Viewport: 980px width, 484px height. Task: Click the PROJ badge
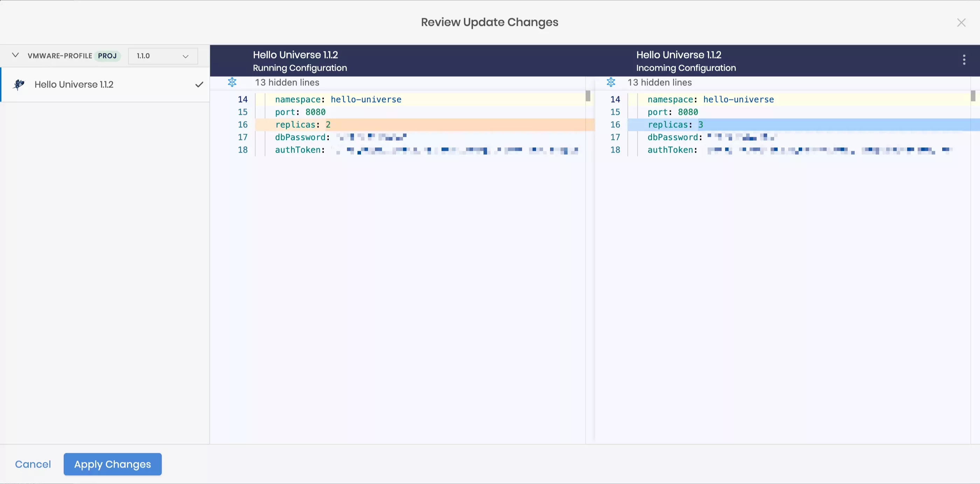coord(107,56)
